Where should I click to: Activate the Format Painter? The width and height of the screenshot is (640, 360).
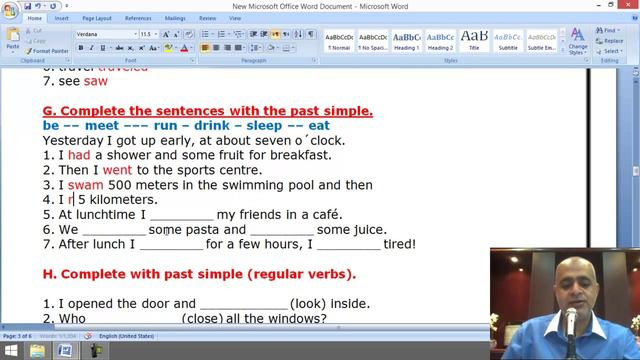tap(47, 51)
